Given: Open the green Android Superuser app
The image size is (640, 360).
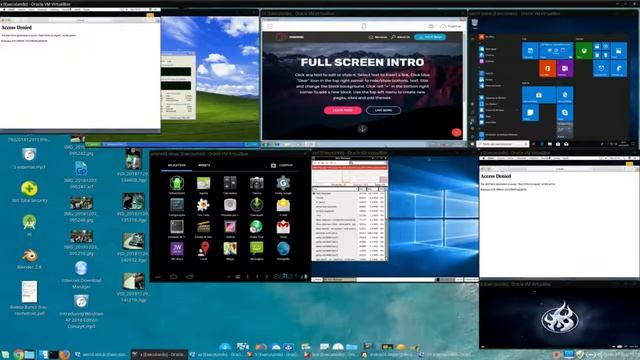Looking at the screenshot, I should coord(177,183).
